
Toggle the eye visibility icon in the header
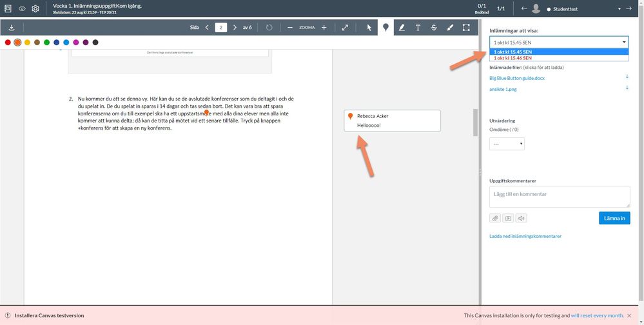point(22,8)
